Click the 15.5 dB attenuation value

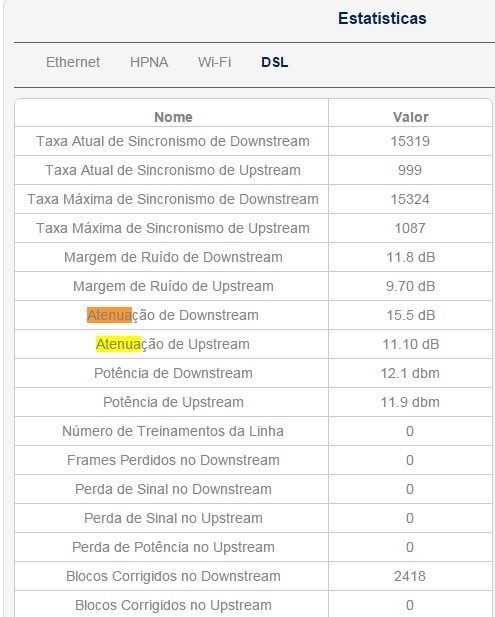click(410, 315)
